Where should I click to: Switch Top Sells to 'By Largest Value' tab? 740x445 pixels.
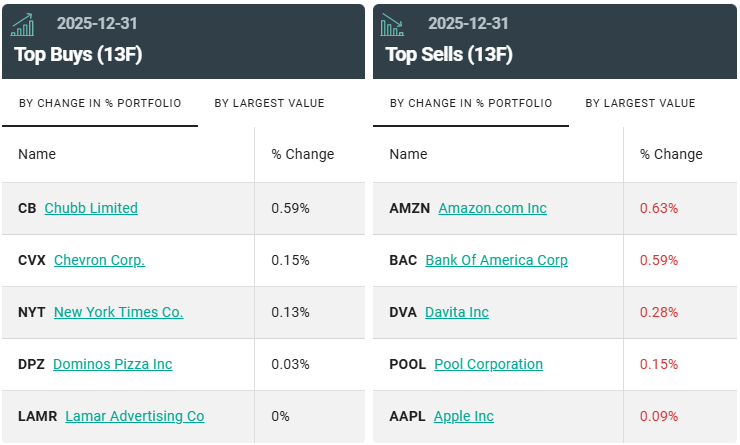pyautogui.click(x=640, y=103)
